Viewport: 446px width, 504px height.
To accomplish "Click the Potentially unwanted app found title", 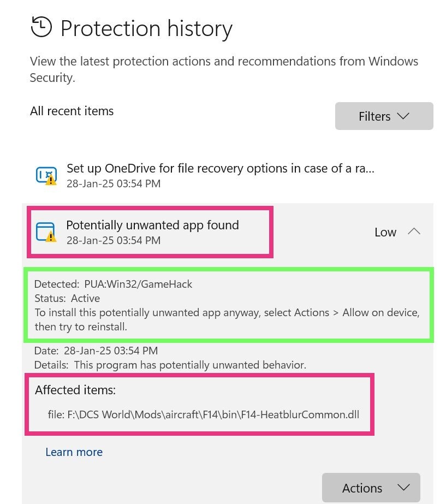I will [x=153, y=225].
